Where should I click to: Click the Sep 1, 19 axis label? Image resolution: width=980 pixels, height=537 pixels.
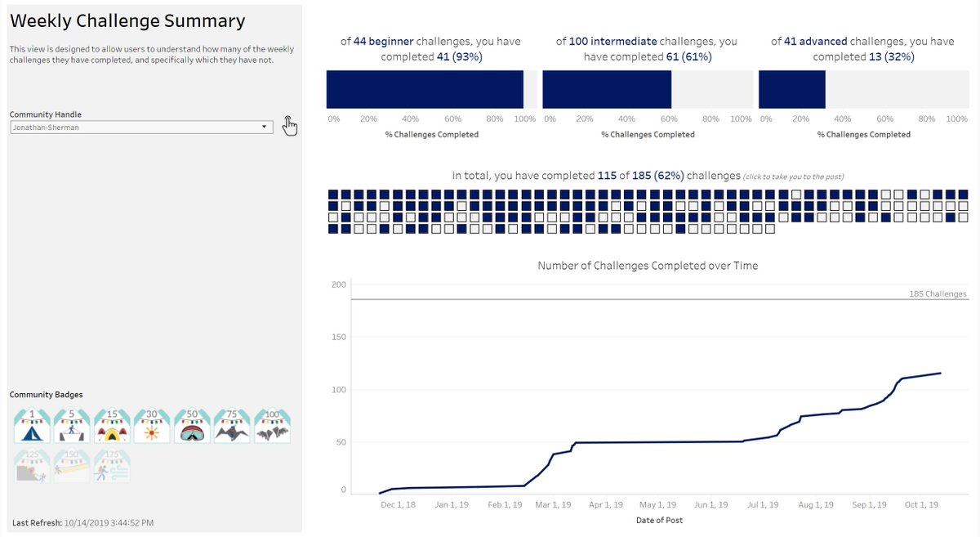click(x=869, y=505)
